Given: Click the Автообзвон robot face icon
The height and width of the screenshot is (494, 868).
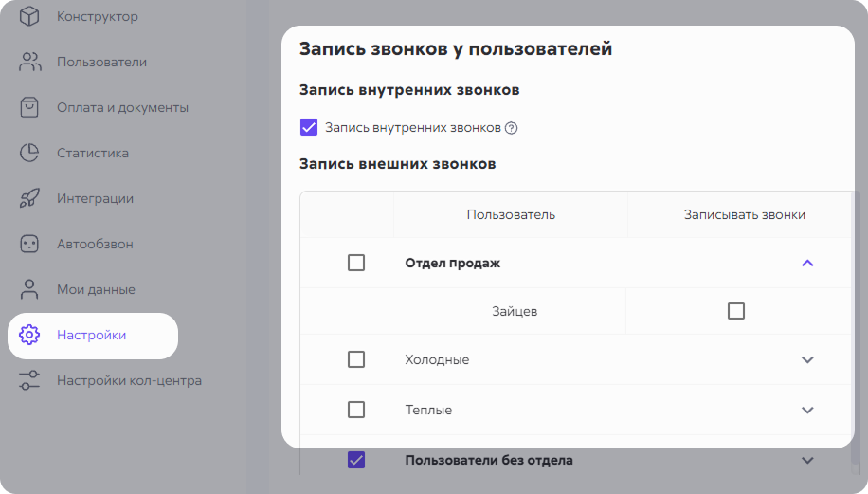Looking at the screenshot, I should point(29,244).
